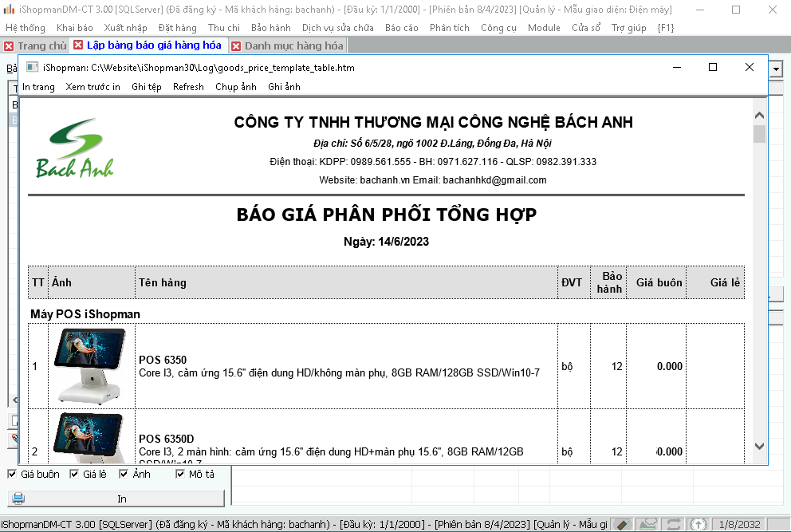The height and width of the screenshot is (532, 791).
Task: Click Xem trước in for print preview
Action: click(92, 87)
